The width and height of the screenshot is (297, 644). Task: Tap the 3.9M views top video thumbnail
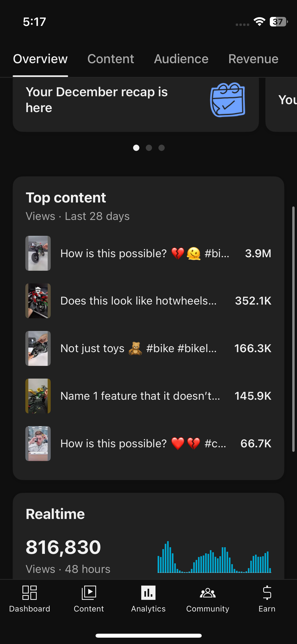point(38,253)
